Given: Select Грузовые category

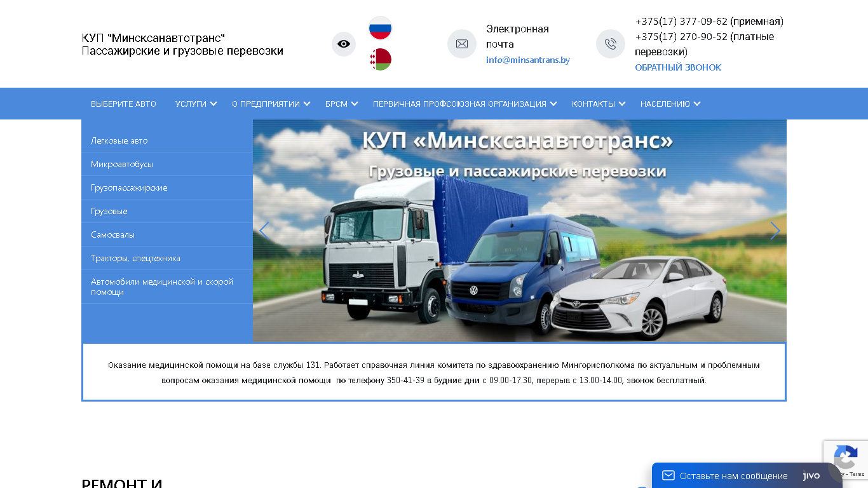Looking at the screenshot, I should 167,211.
